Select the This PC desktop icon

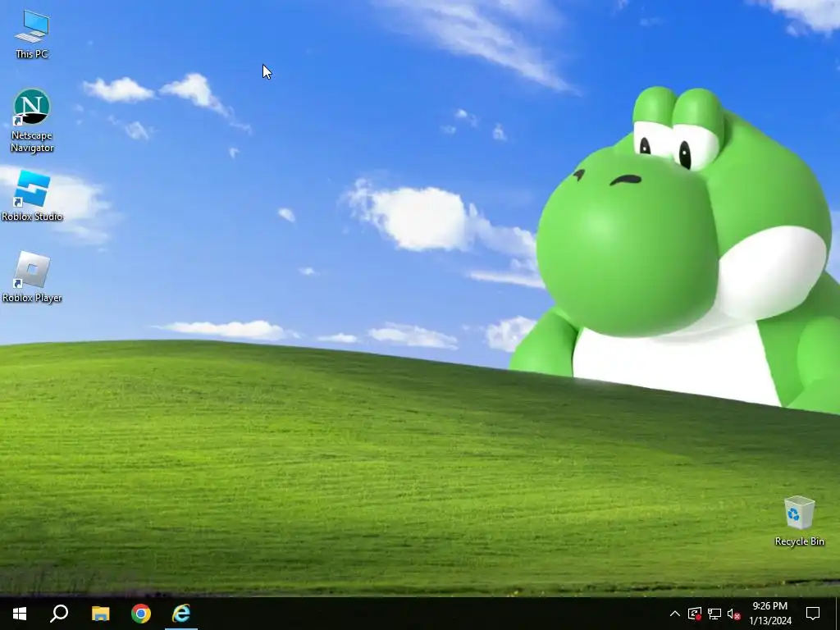32,34
